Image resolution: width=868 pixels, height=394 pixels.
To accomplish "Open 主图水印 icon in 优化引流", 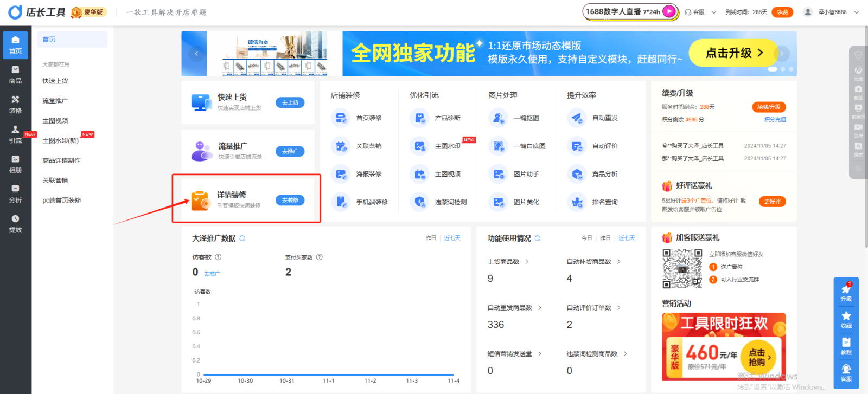I will click(x=419, y=146).
